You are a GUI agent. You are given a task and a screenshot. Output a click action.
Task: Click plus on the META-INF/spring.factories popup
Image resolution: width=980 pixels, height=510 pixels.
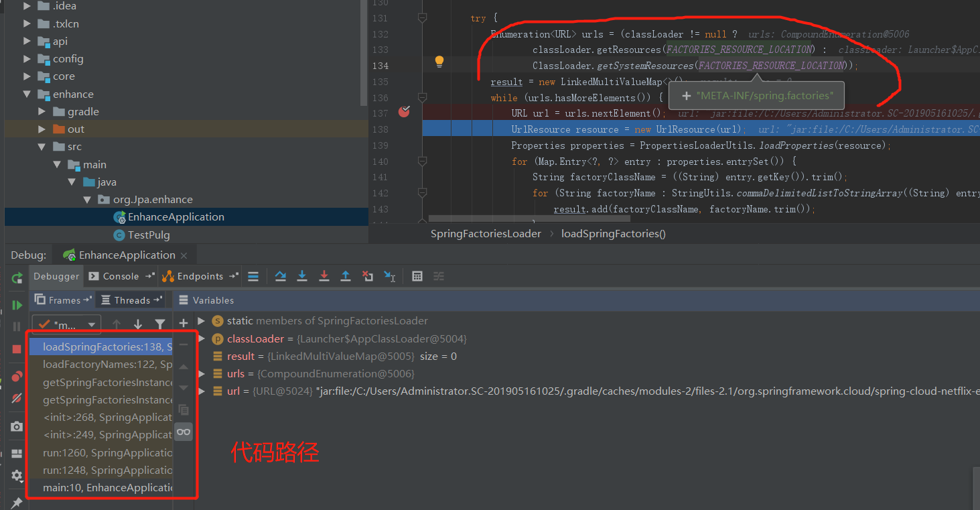click(x=686, y=96)
